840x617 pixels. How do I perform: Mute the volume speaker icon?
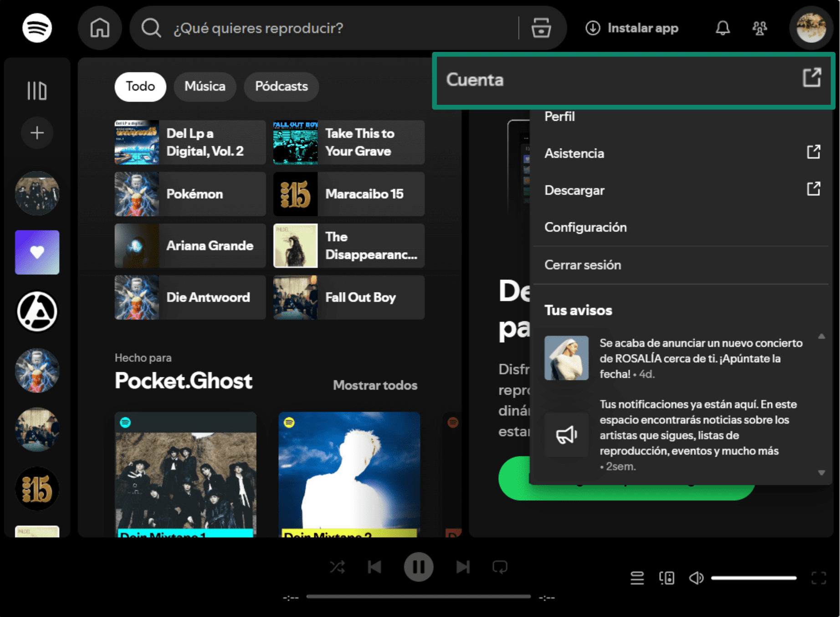click(696, 578)
